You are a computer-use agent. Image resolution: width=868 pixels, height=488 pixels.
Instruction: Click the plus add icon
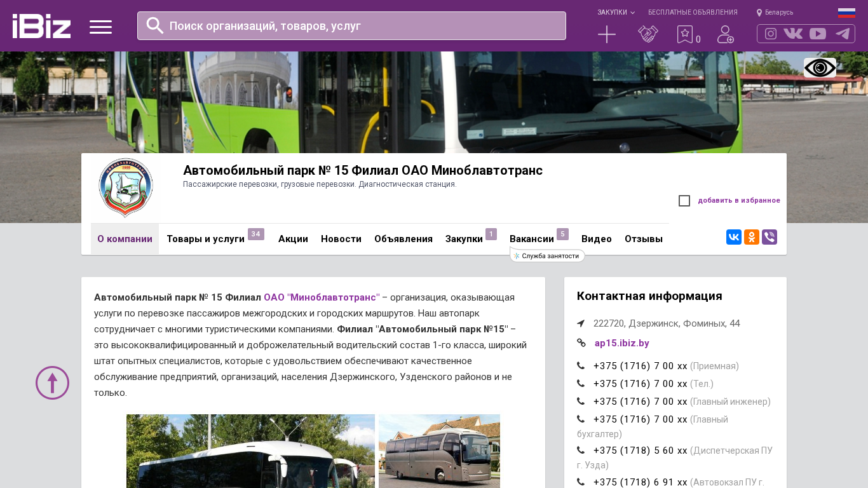[x=607, y=34]
